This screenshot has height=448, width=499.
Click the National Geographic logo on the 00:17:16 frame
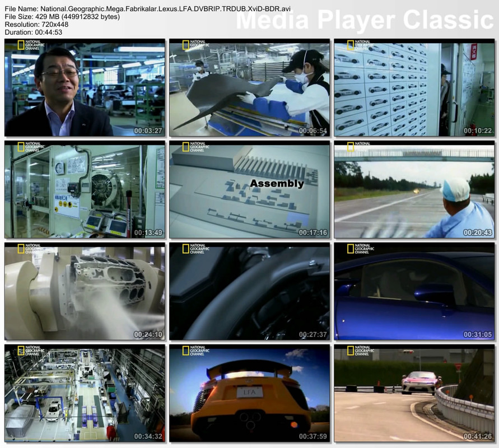(195, 147)
